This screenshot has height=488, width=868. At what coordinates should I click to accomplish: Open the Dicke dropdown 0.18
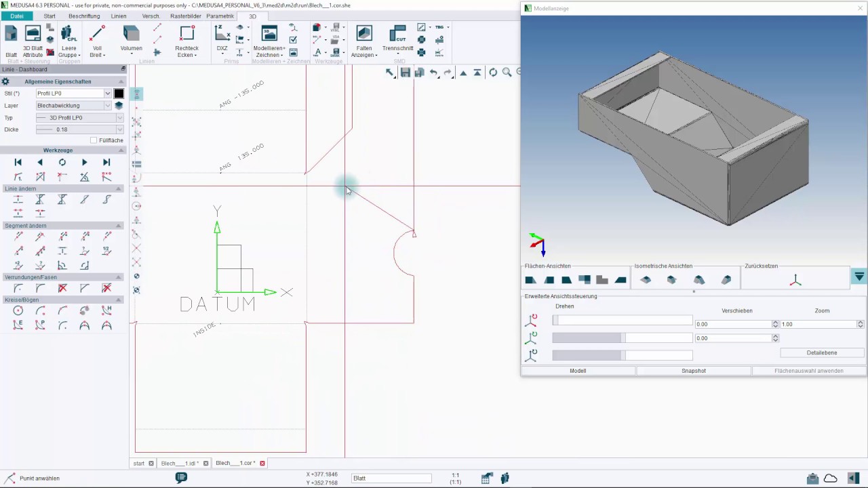click(79, 129)
